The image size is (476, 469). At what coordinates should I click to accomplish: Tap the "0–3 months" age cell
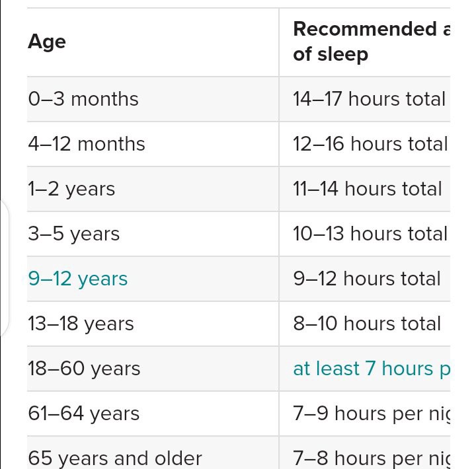click(83, 99)
